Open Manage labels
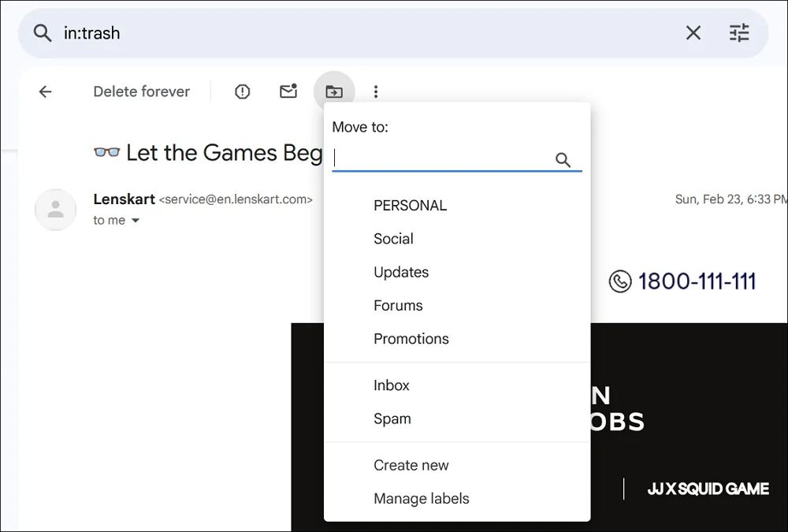This screenshot has height=532, width=788. (x=421, y=498)
